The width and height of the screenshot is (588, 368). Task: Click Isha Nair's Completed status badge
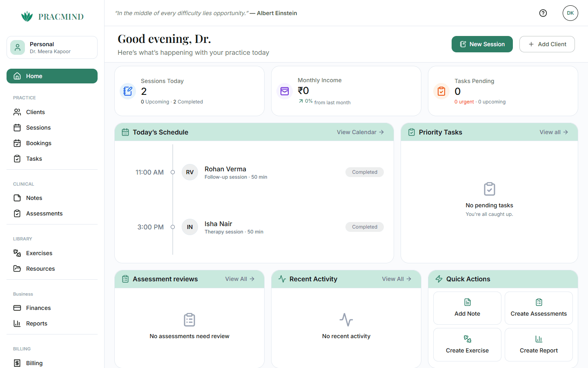point(365,227)
